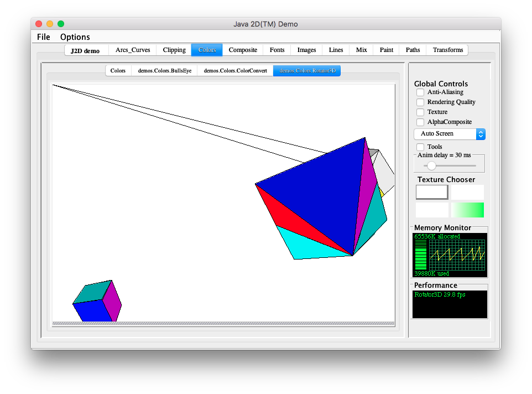The width and height of the screenshot is (532, 394).
Task: Enable the Anti-Aliasing checkbox
Action: coord(420,92)
